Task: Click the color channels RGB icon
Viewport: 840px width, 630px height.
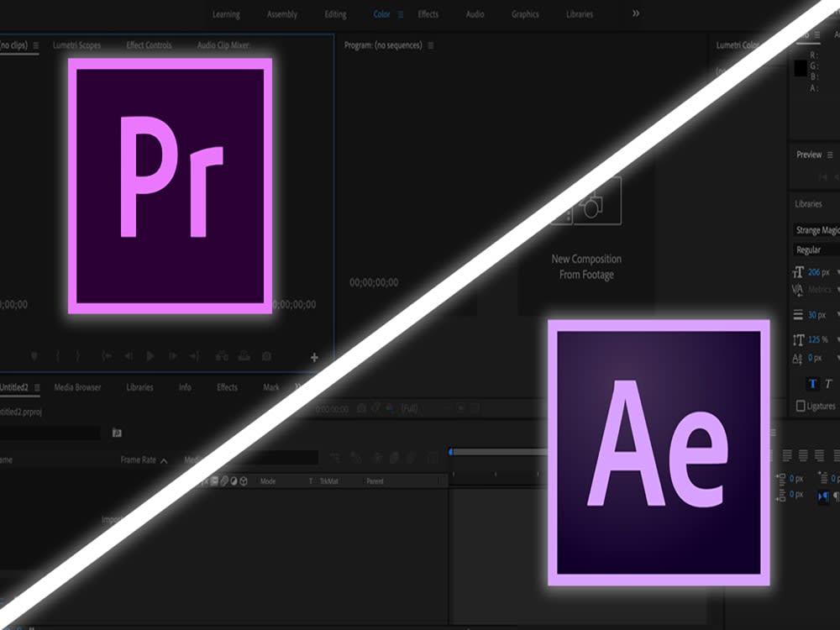Action: pyautogui.click(x=390, y=408)
